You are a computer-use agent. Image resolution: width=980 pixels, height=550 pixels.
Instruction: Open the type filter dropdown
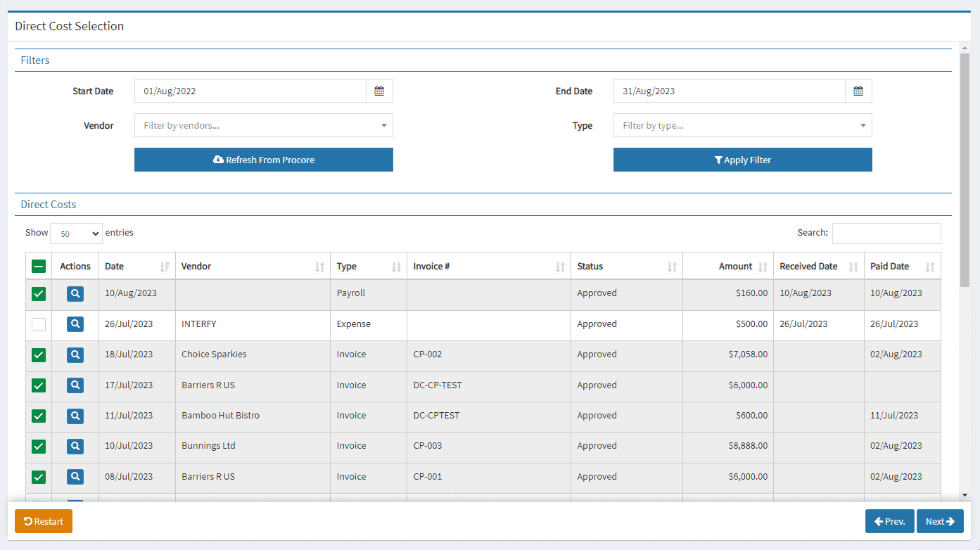point(742,125)
